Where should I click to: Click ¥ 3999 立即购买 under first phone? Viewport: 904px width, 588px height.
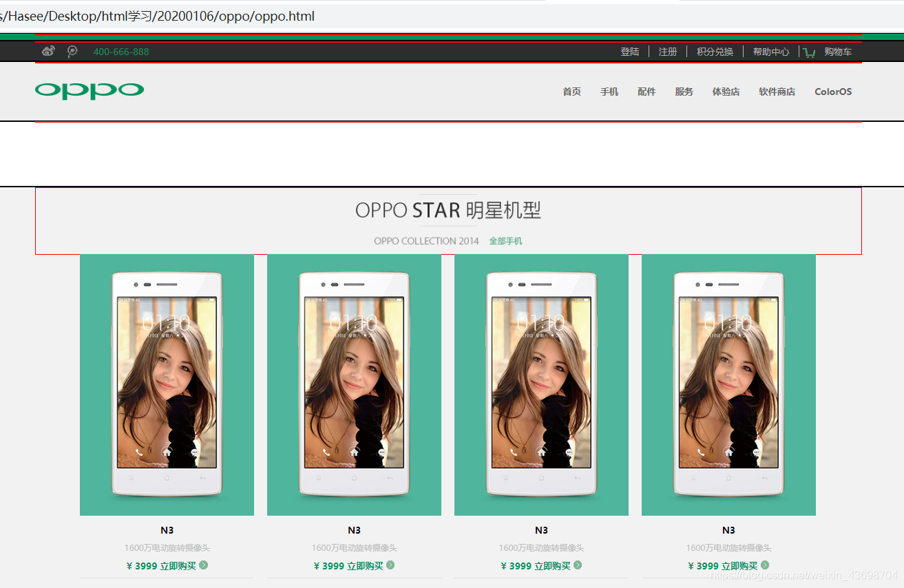(161, 566)
